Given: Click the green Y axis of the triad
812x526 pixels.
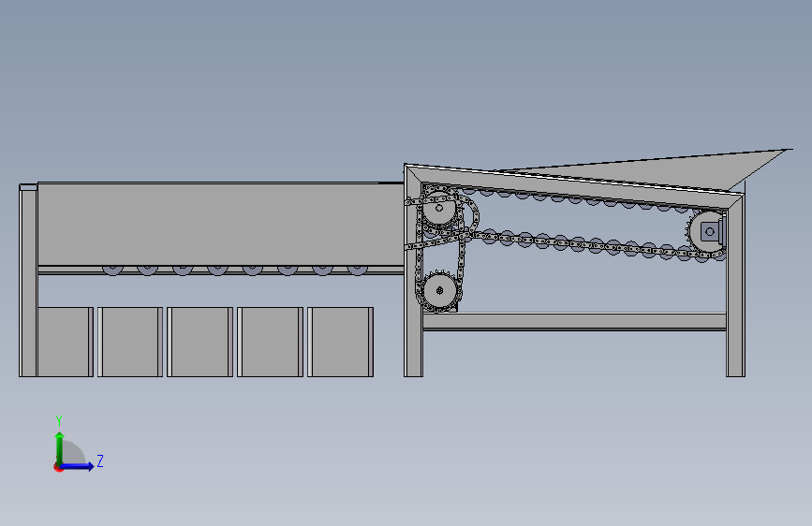Looking at the screenshot, I should click(60, 448).
